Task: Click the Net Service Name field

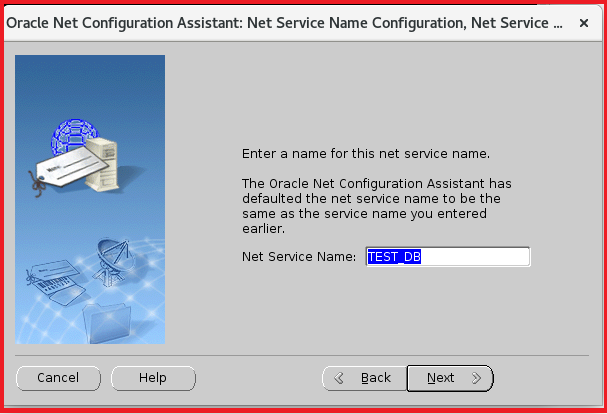Action: (448, 256)
